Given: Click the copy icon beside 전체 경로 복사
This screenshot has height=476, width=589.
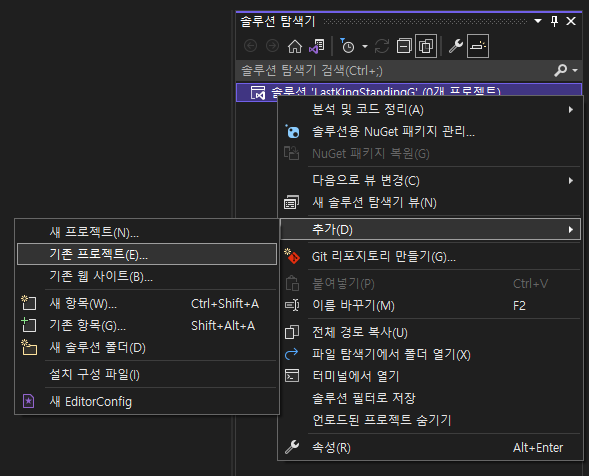Looking at the screenshot, I should (x=292, y=332).
